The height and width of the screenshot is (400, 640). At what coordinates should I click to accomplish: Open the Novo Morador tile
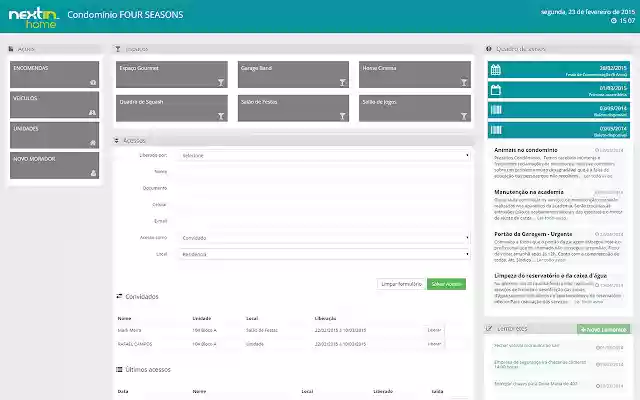tap(54, 165)
